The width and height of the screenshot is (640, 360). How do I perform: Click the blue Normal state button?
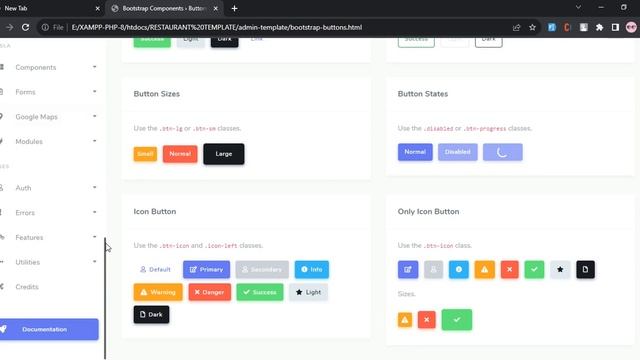(x=415, y=152)
